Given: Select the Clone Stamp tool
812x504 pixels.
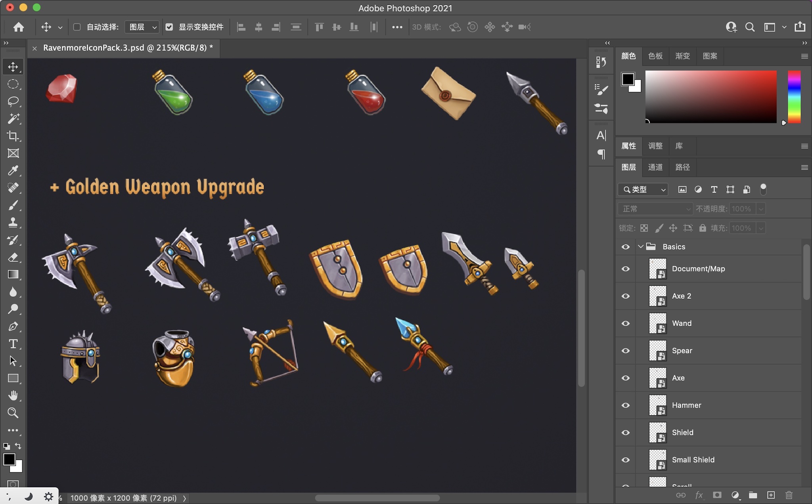Looking at the screenshot, I should point(13,222).
